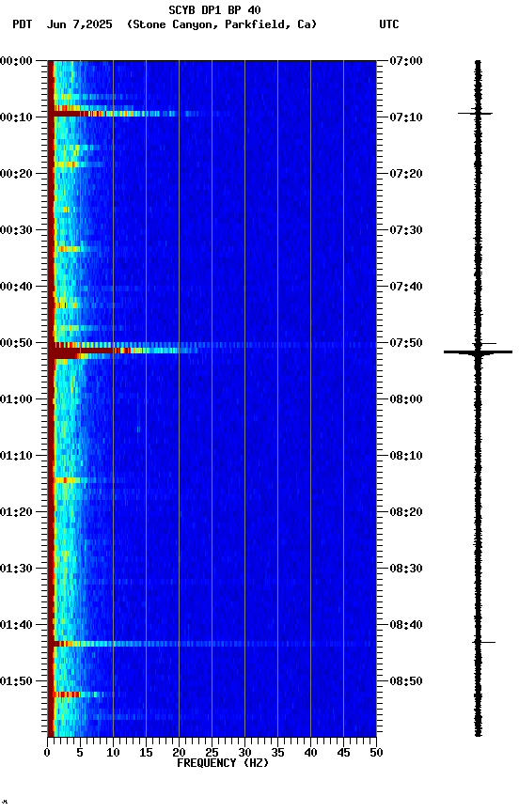Click the 08:20 UTC time label
Image resolution: width=519 pixels, height=812 pixels.
pyautogui.click(x=406, y=512)
